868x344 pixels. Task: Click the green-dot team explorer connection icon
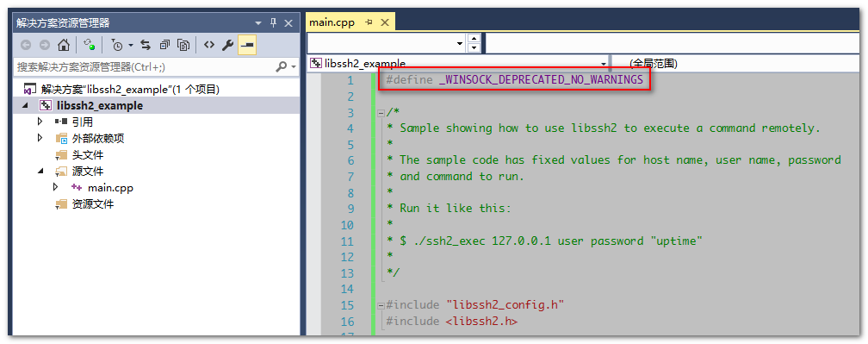[x=90, y=45]
